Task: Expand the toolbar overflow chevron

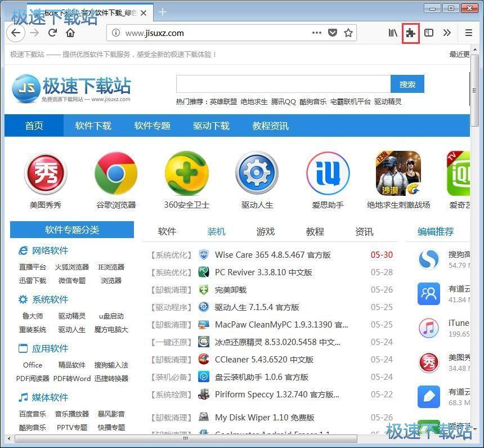Action: click(447, 33)
